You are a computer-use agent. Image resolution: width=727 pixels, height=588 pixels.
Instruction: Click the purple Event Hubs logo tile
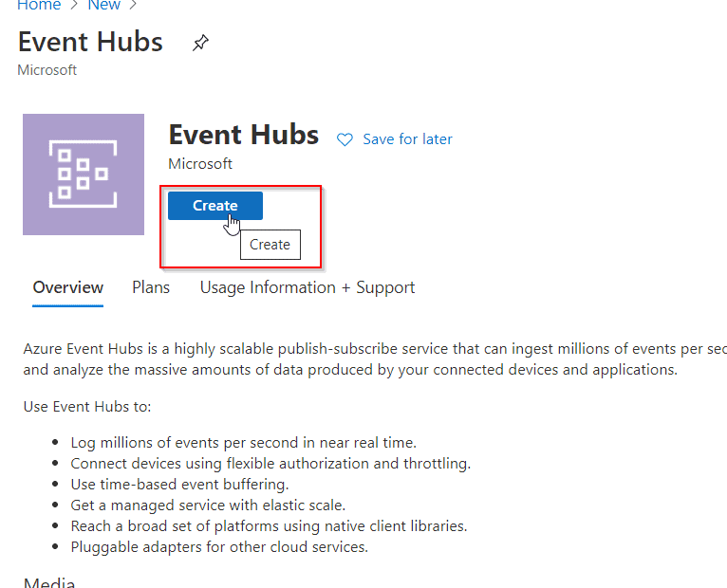pyautogui.click(x=84, y=175)
